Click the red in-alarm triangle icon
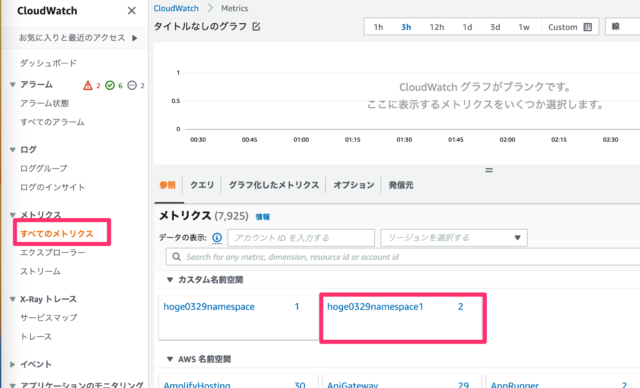 [x=88, y=85]
